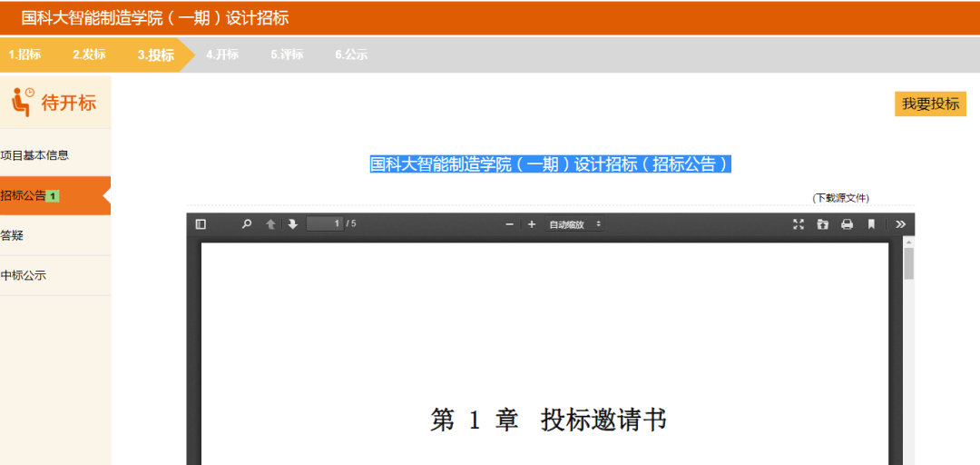Switch to the 4.开标 step tab
This screenshot has height=465, width=980.
click(x=222, y=54)
